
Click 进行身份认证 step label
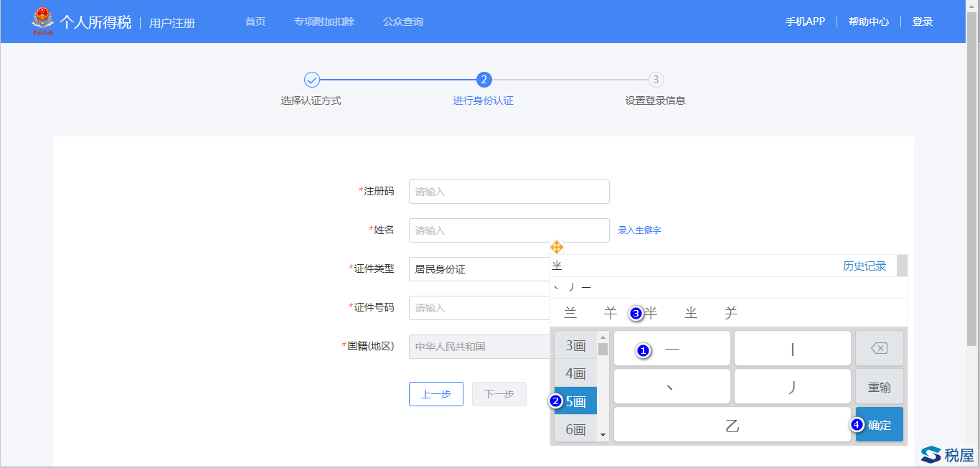coord(484,100)
